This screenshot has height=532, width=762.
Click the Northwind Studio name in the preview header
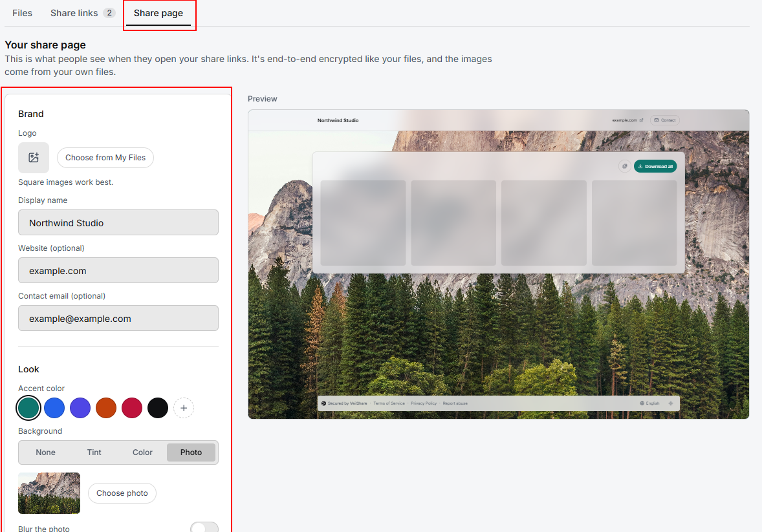click(x=338, y=120)
